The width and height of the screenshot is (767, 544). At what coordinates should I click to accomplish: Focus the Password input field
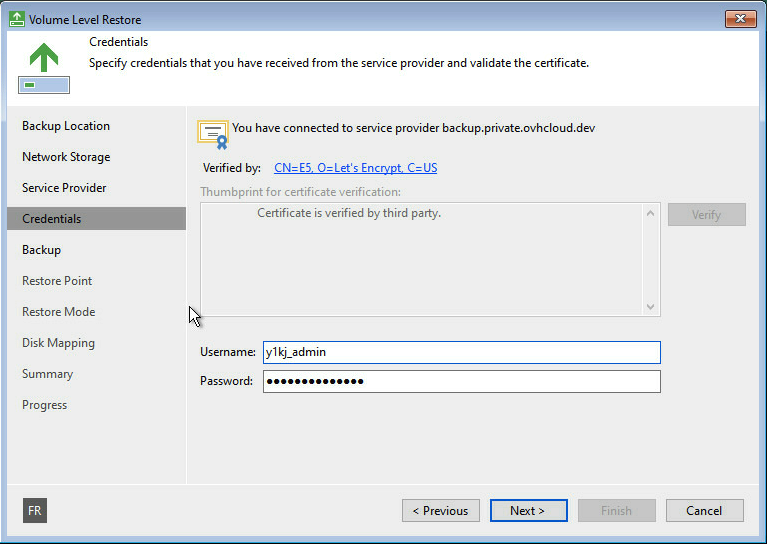pos(462,382)
